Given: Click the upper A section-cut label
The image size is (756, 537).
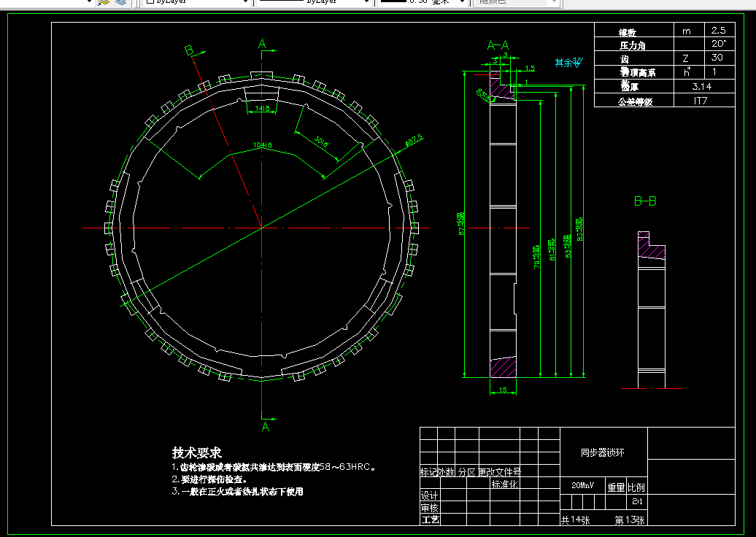Looking at the screenshot, I should click(x=262, y=45).
